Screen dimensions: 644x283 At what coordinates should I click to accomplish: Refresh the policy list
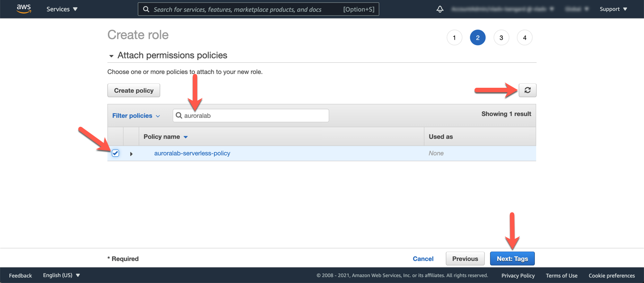527,90
